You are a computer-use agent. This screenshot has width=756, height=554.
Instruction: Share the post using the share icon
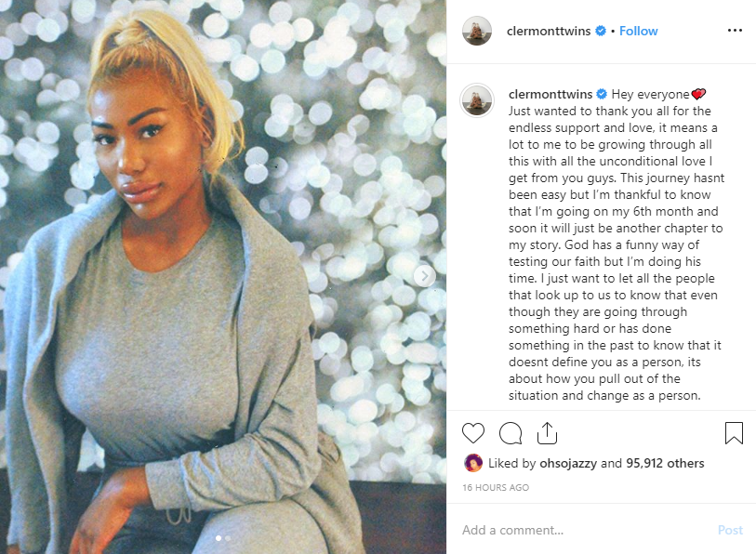click(547, 433)
